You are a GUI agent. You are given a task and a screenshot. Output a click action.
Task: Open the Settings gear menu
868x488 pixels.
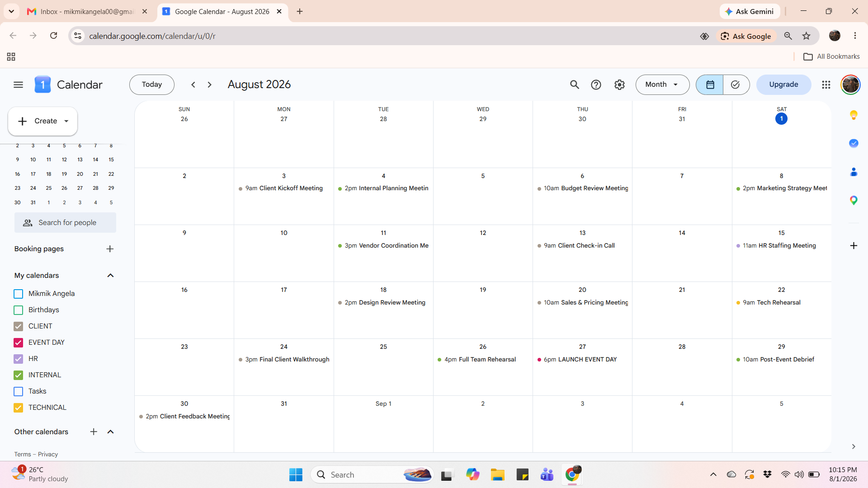(619, 84)
